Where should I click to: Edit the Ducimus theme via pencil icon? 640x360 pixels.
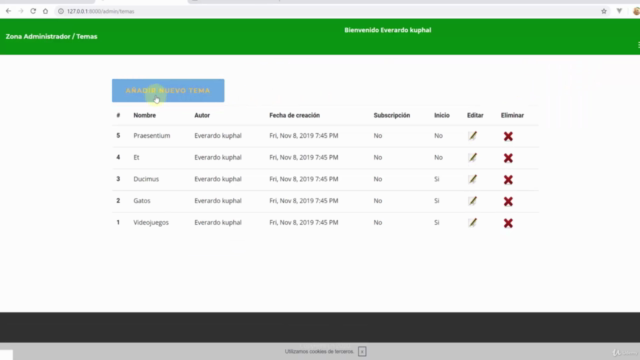[x=473, y=179]
